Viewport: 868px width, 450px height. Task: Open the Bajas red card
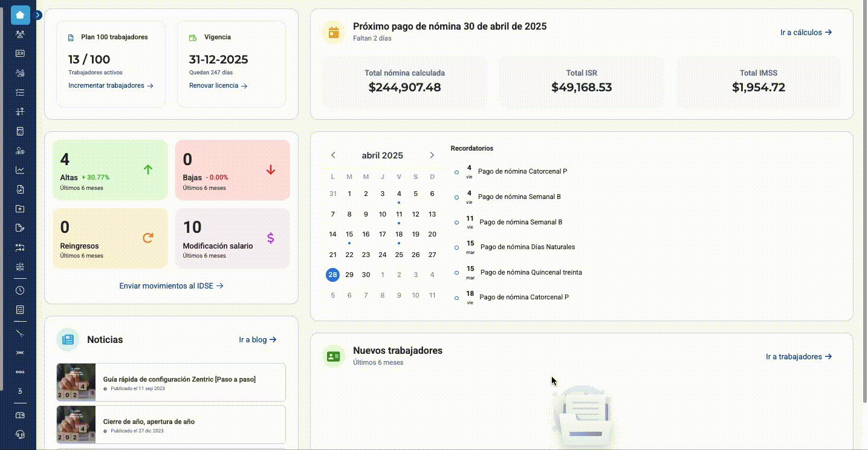pos(232,170)
